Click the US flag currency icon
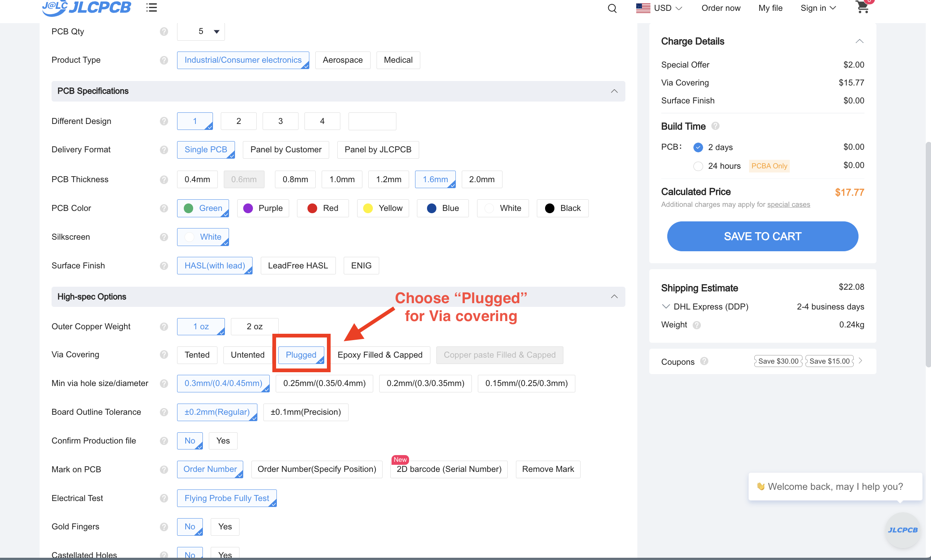This screenshot has height=560, width=931. [643, 8]
